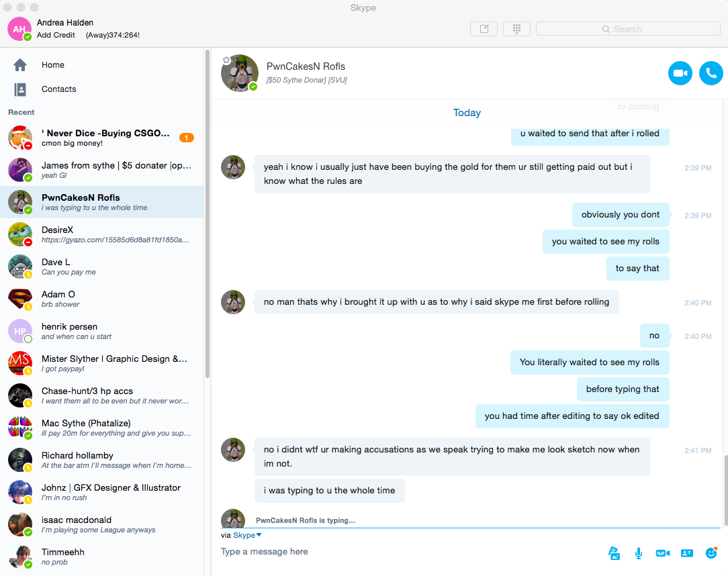Expand the via Skype dropdown

[x=247, y=535]
